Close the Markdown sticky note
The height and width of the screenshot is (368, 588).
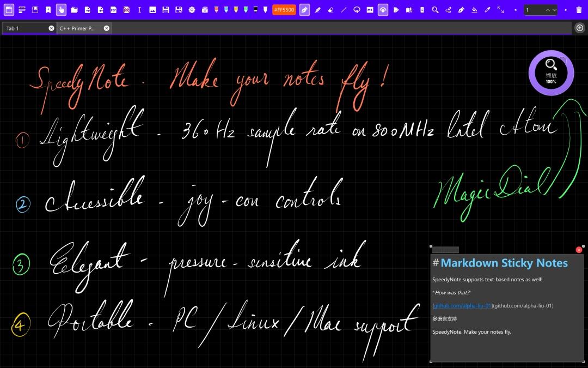pyautogui.click(x=579, y=250)
